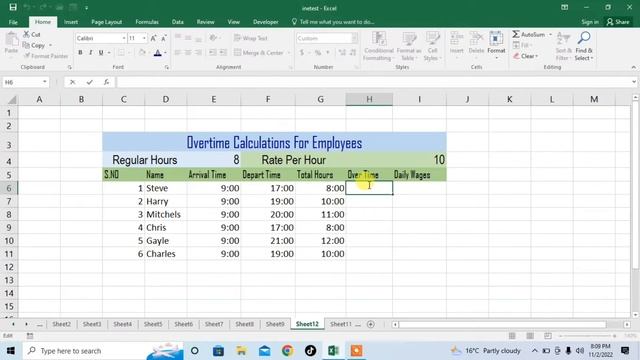Switch to Page Break Preview in status bar
Screen dimensions: 640x360
pos(548,336)
